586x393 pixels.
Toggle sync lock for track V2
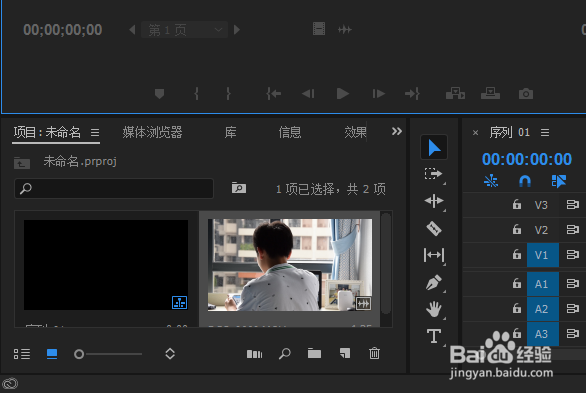573,229
